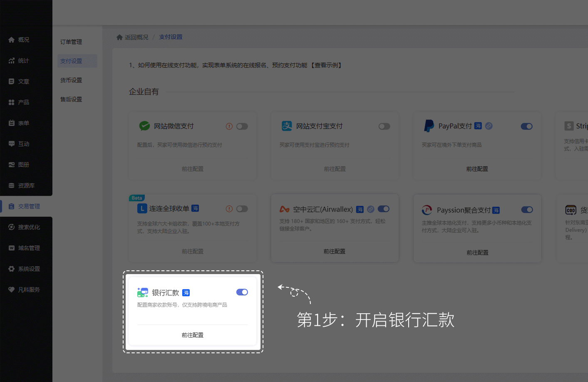Open the 【查看示例】 example link
This screenshot has width=588, height=382.
[x=327, y=65]
